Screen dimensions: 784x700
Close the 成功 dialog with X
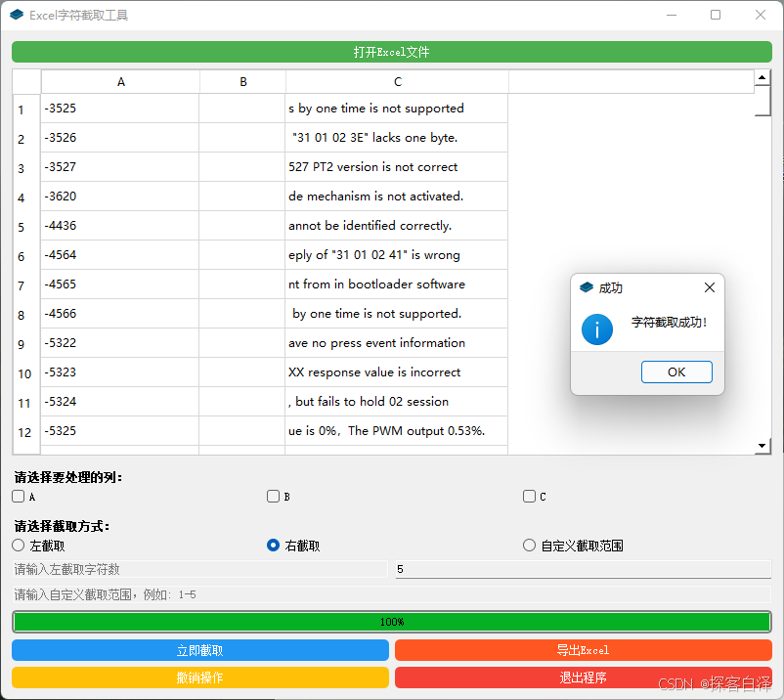(x=709, y=287)
